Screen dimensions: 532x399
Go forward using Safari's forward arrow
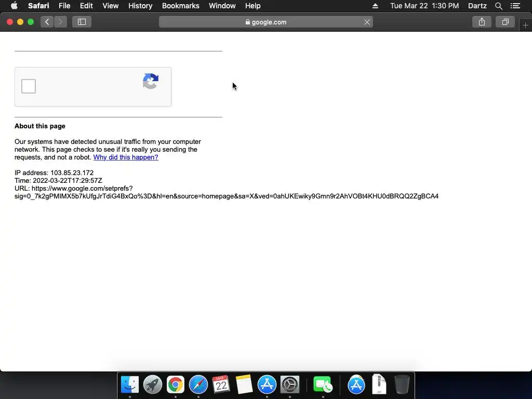point(60,22)
